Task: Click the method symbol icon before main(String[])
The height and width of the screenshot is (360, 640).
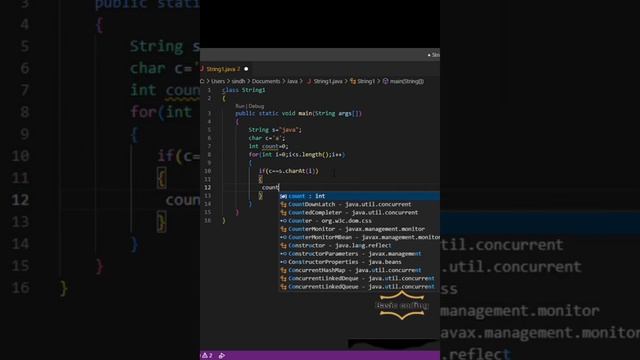Action: click(385, 81)
